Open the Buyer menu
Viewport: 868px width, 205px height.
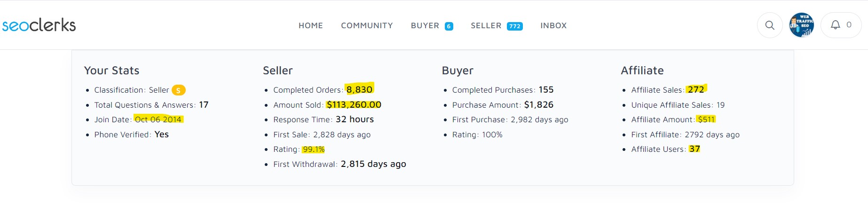[425, 26]
